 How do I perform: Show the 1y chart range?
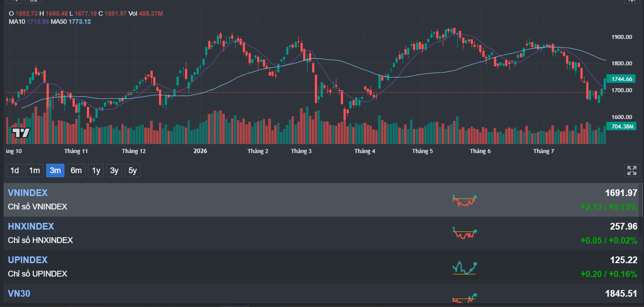[96, 171]
